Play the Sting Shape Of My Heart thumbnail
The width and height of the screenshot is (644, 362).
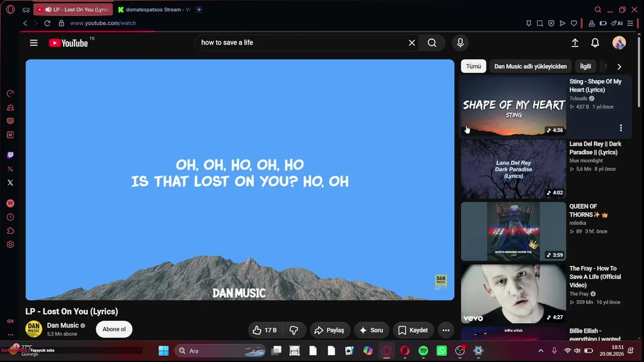513,107
